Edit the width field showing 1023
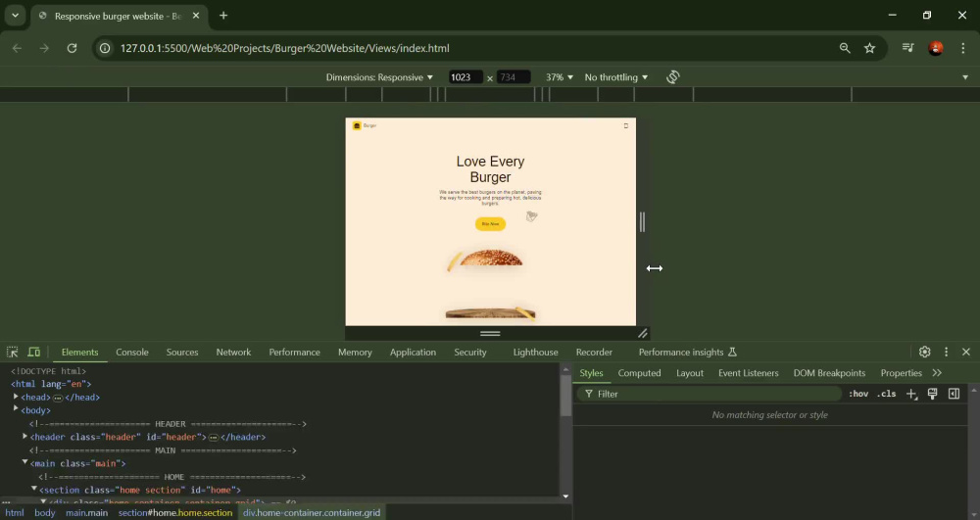 (465, 77)
